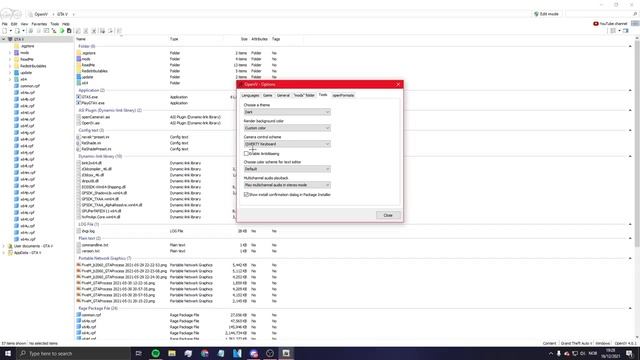
Task: Expand User documents - GTA V node
Action: [x=4, y=246]
